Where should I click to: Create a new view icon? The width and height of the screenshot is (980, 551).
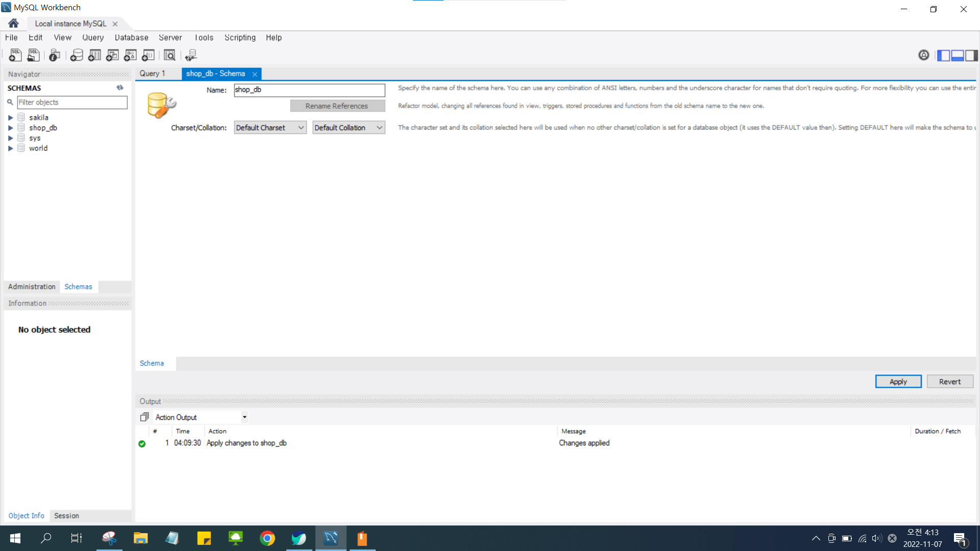[112, 55]
